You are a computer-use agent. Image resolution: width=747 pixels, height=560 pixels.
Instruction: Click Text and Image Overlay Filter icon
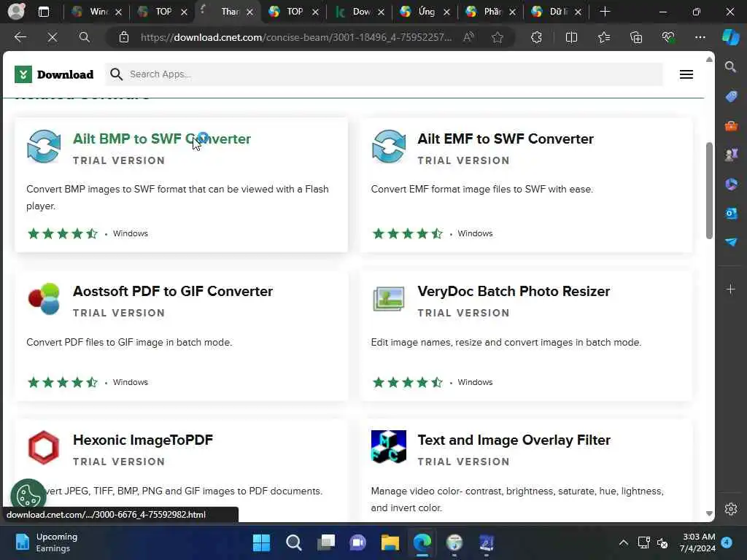tap(389, 447)
